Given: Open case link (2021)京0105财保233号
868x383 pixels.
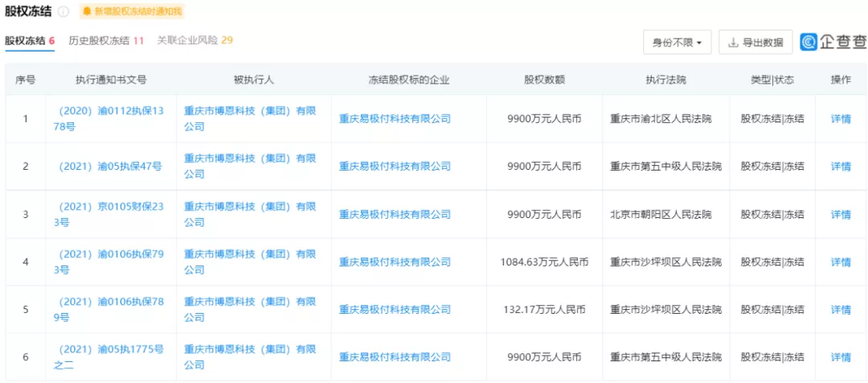Looking at the screenshot, I should point(111,215).
